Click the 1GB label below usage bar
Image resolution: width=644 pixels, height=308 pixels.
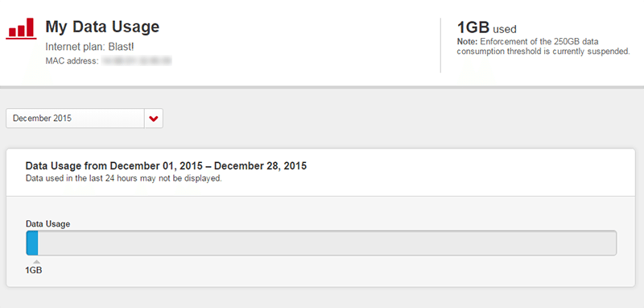coord(34,271)
